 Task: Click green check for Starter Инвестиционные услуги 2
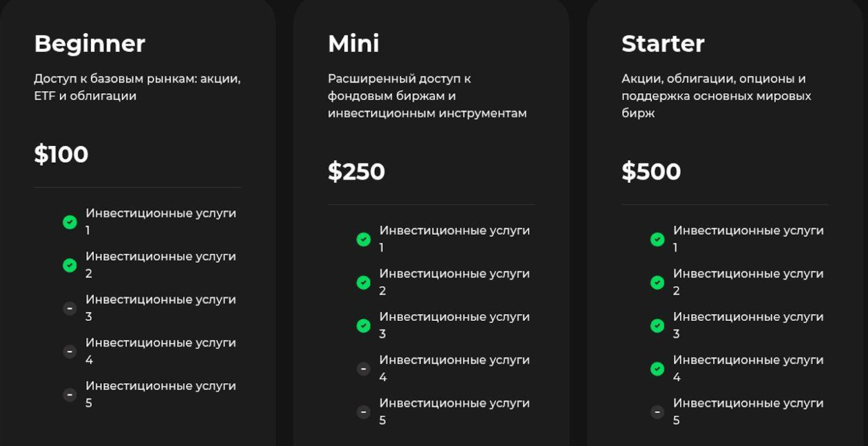[x=658, y=282]
